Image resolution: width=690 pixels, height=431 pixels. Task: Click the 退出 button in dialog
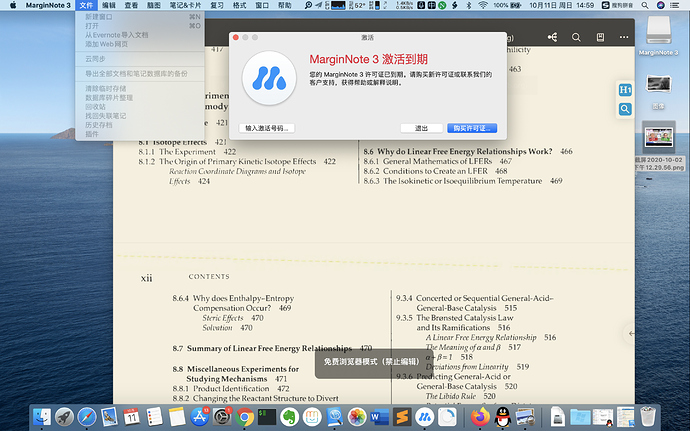click(x=422, y=128)
